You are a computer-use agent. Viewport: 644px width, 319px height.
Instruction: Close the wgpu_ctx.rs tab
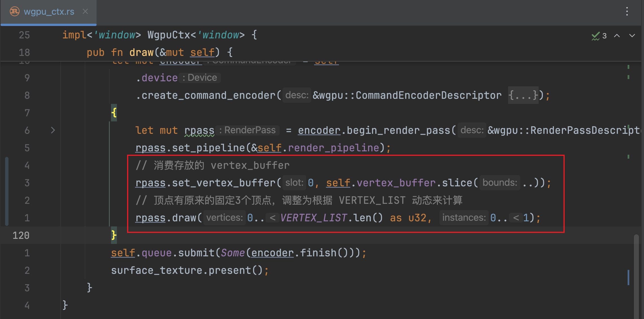pos(85,11)
